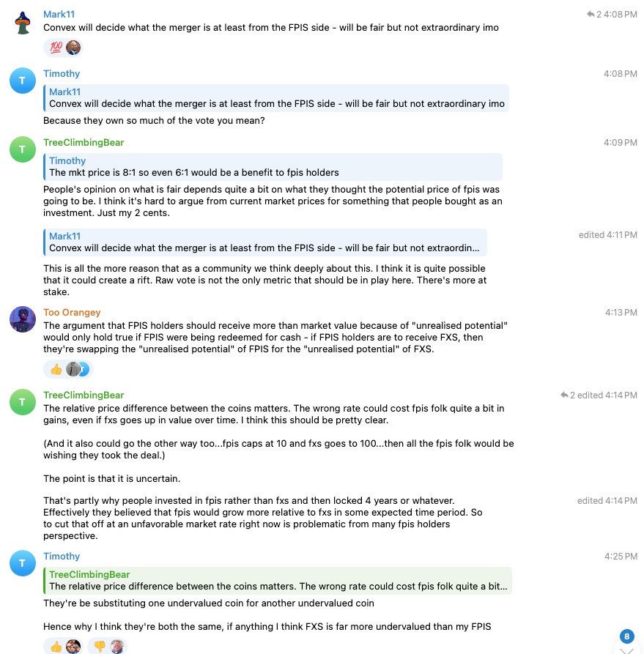Go to truncated Mark11 quote edited at 4:11 PM

pyautogui.click(x=264, y=242)
